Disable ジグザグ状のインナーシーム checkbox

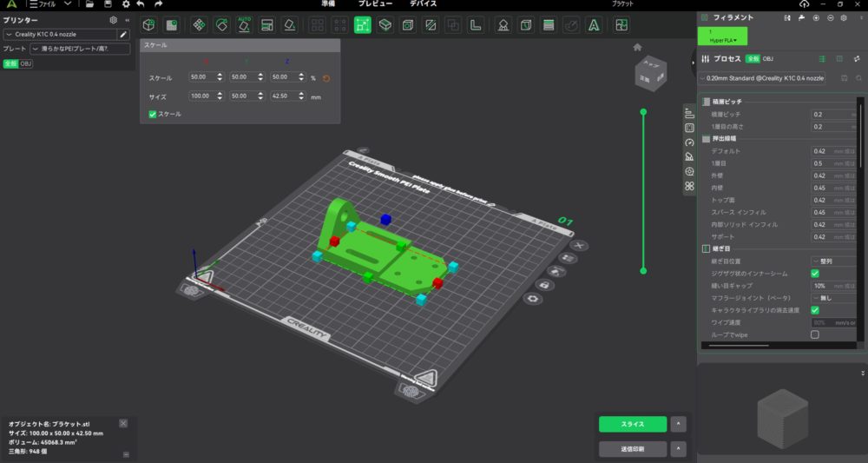[x=814, y=274]
